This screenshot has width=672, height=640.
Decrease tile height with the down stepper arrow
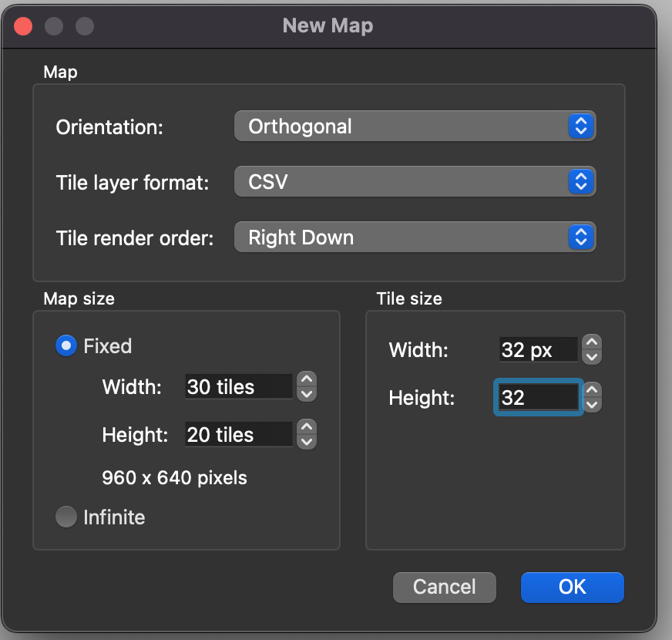[x=592, y=405]
